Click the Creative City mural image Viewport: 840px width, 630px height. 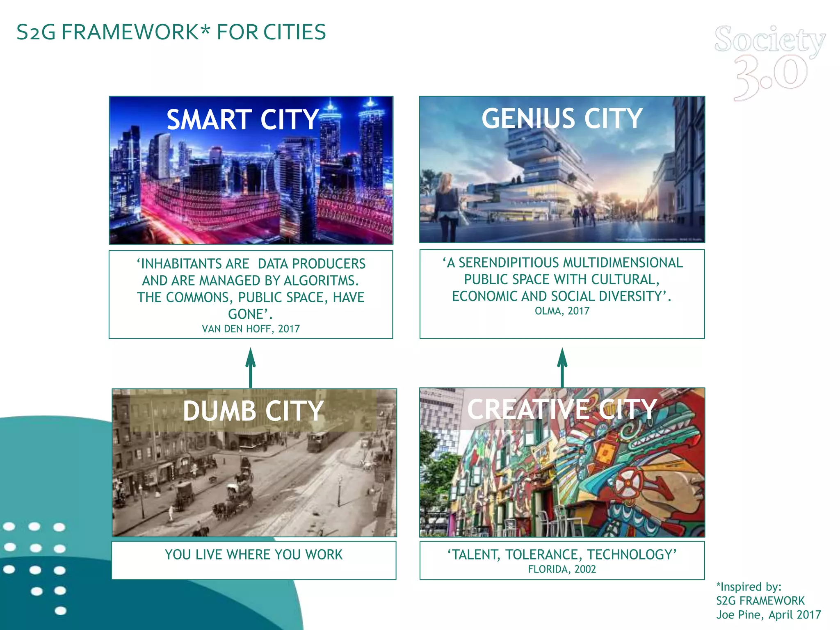tap(562, 462)
